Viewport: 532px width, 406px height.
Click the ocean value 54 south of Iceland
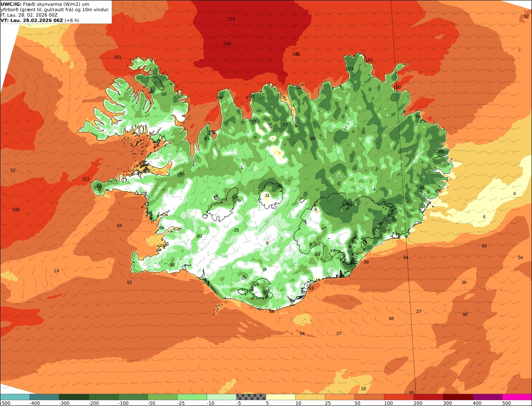click(x=302, y=333)
